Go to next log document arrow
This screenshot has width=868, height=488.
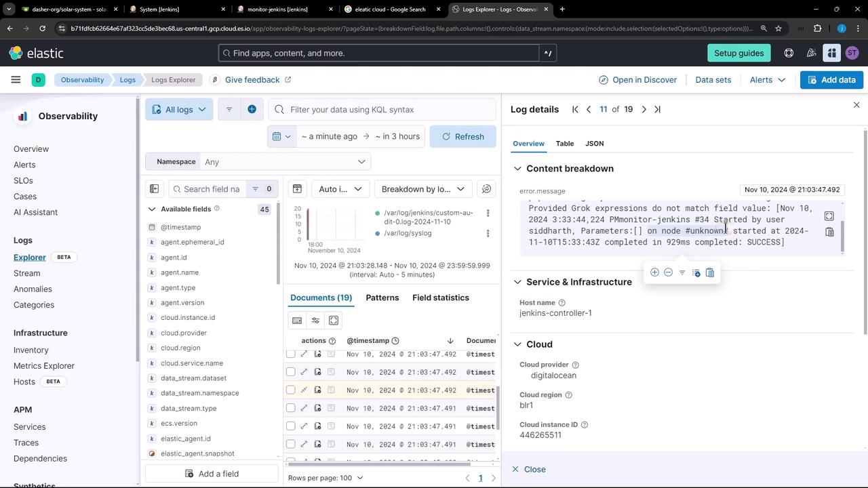click(x=644, y=109)
